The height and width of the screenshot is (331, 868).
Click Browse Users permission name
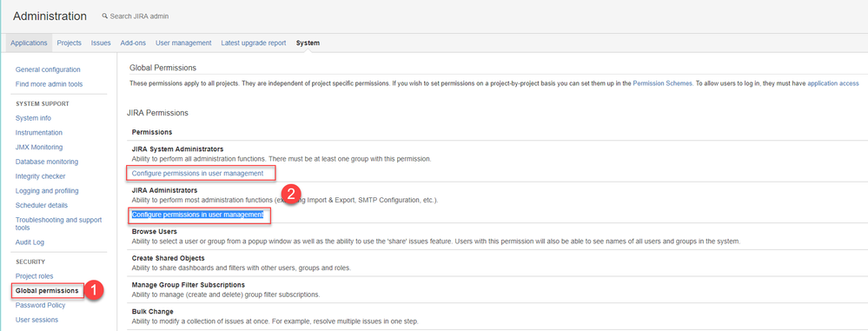pyautogui.click(x=155, y=231)
